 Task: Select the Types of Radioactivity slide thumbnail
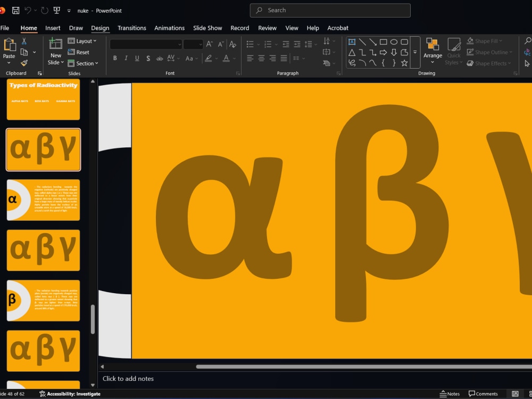(44, 99)
